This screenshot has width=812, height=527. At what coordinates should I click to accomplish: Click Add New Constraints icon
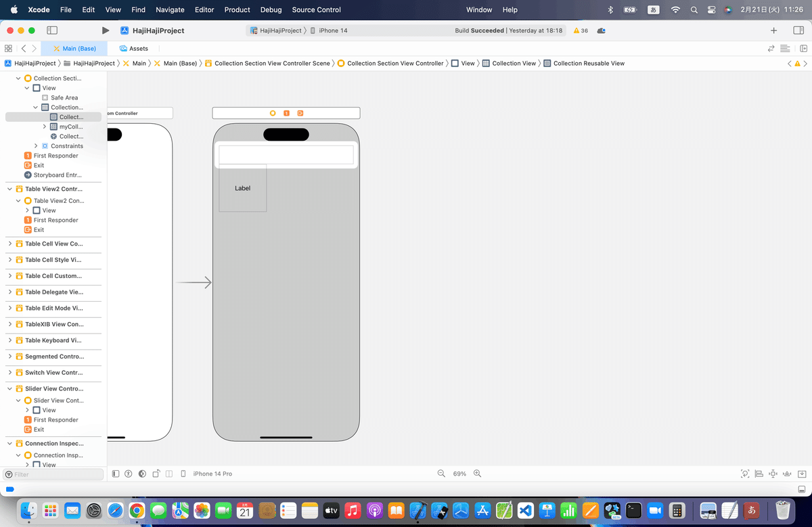pyautogui.click(x=773, y=474)
